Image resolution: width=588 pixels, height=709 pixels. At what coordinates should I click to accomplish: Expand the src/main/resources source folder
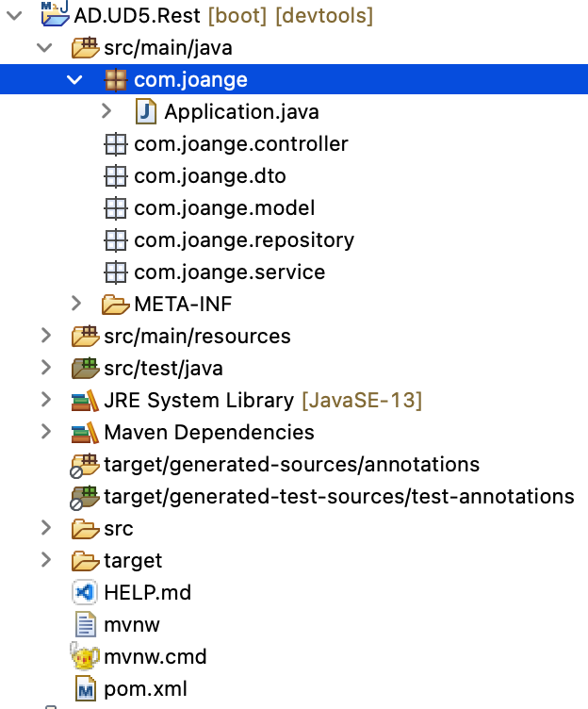[45, 337]
